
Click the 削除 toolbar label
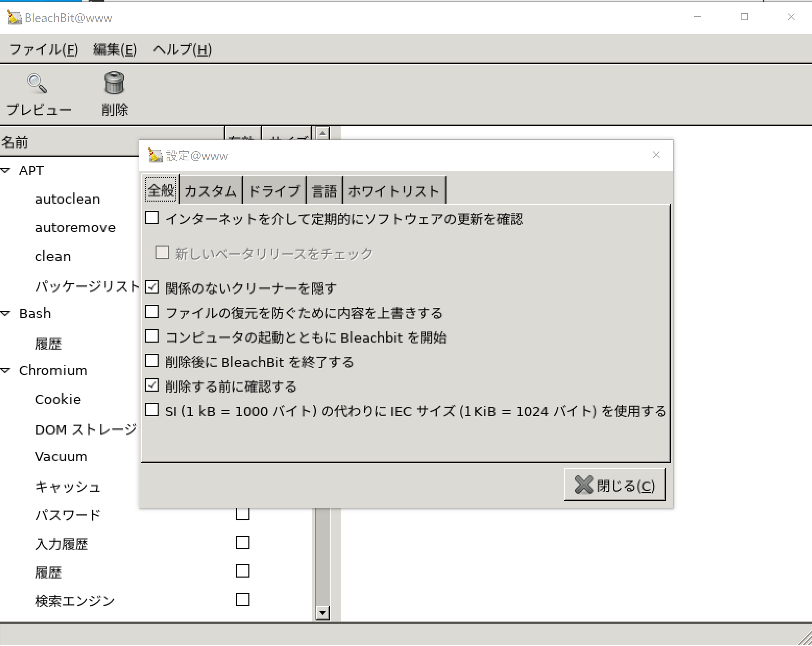pos(114,110)
